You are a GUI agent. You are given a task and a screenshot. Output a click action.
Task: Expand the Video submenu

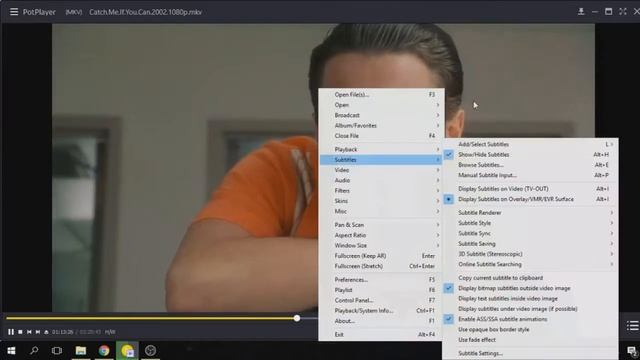coord(381,170)
